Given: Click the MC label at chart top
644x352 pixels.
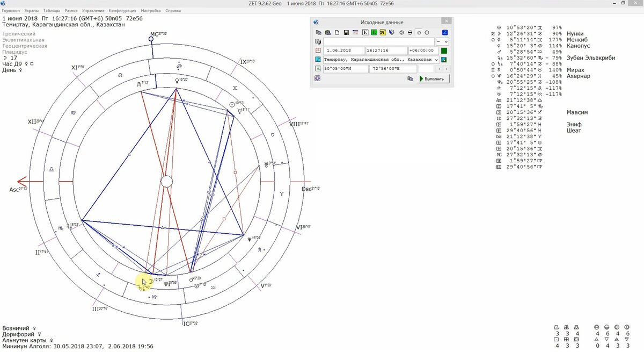Looking at the screenshot, I should (x=159, y=34).
